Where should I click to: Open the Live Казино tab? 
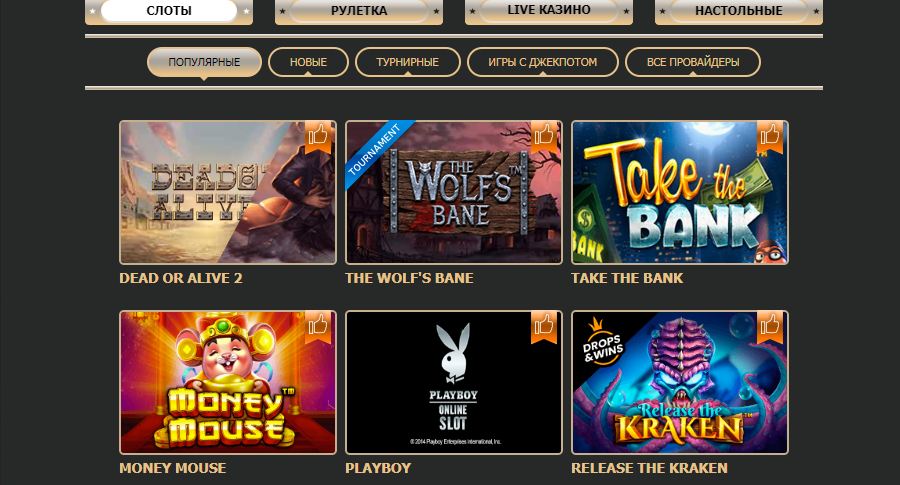click(549, 11)
